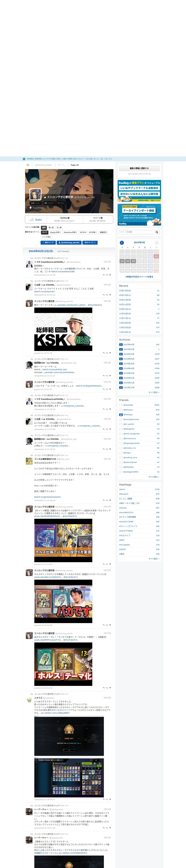Click the list icon beside 2024年12月 archive
This screenshot has height=868, width=186.
tap(121, 354)
